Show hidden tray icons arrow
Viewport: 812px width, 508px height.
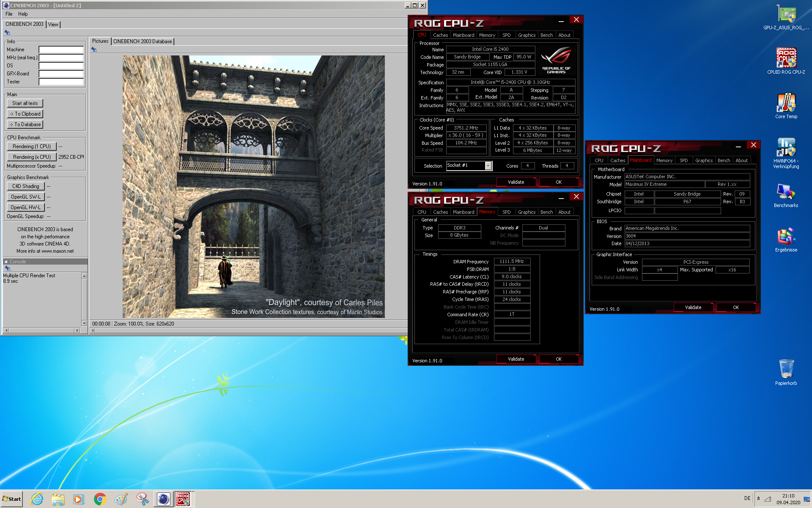tap(758, 499)
